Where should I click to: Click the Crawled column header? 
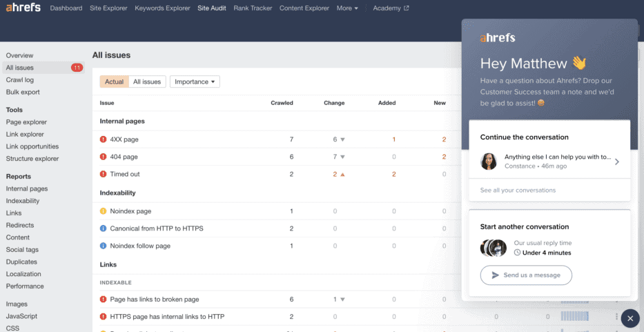282,103
